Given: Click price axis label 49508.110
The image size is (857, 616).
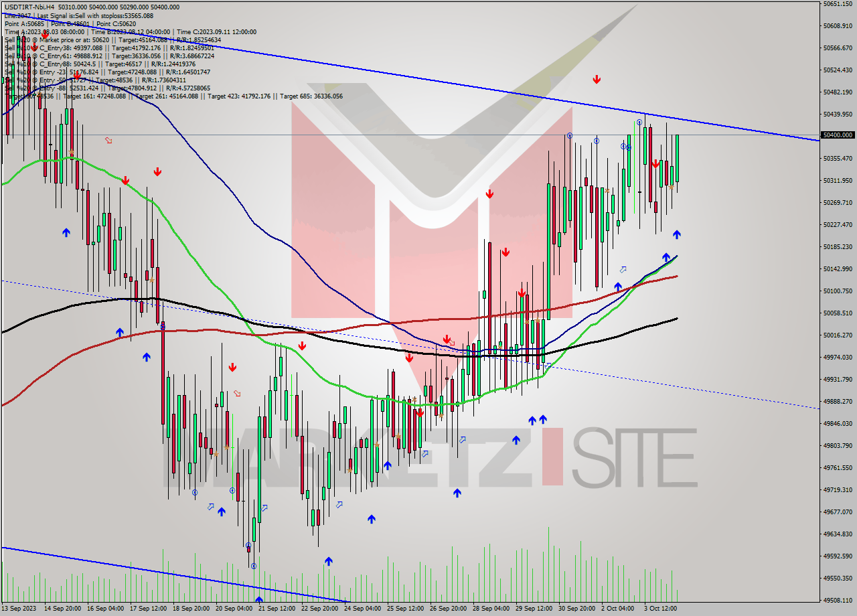Looking at the screenshot, I should pyautogui.click(x=838, y=600).
